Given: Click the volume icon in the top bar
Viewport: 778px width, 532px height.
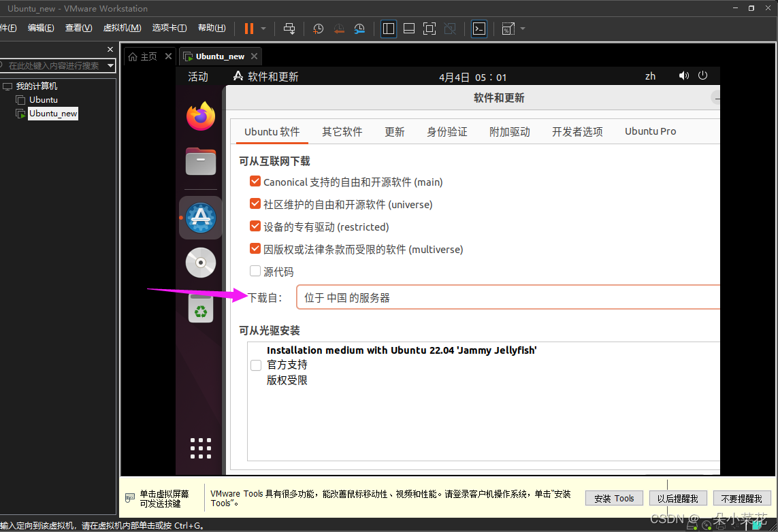Looking at the screenshot, I should pos(683,76).
